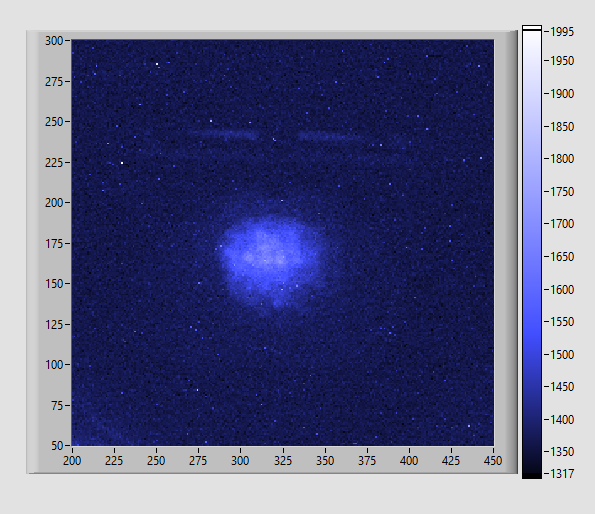
Task: Click the 1850 tick on color scale
Action: pyautogui.click(x=562, y=127)
